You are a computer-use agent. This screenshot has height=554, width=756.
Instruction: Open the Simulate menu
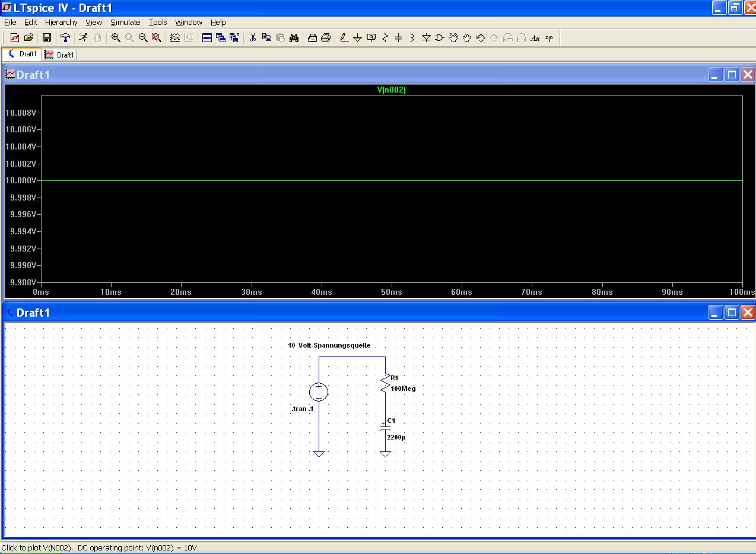point(125,23)
